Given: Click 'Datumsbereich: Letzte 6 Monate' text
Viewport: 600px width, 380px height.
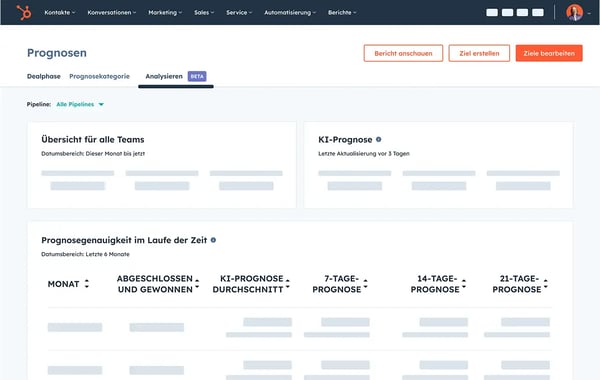Looking at the screenshot, I should pos(85,254).
